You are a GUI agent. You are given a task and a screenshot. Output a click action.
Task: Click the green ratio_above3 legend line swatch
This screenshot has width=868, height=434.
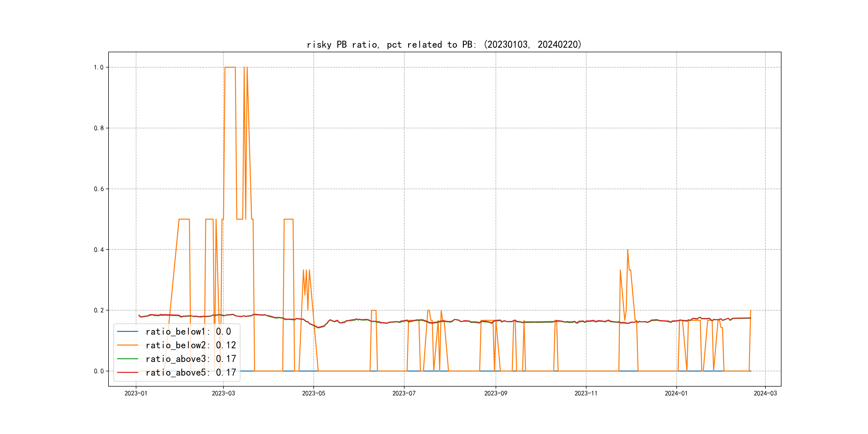tap(127, 359)
